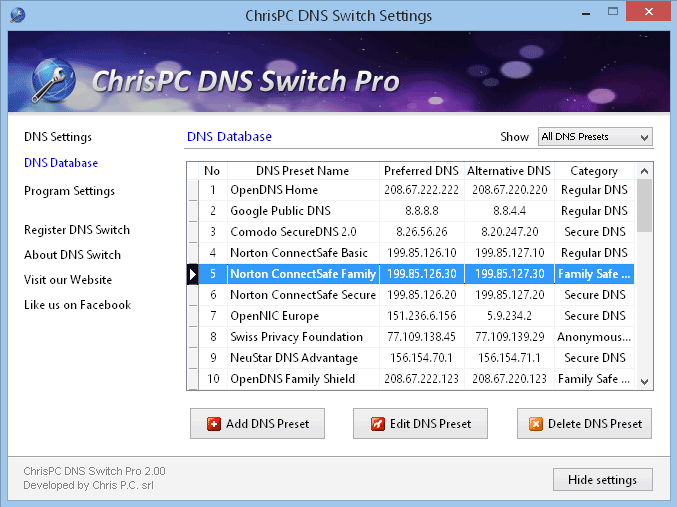Click the 208.67.222.222 cell
The height and width of the screenshot is (507, 677).
coord(422,190)
